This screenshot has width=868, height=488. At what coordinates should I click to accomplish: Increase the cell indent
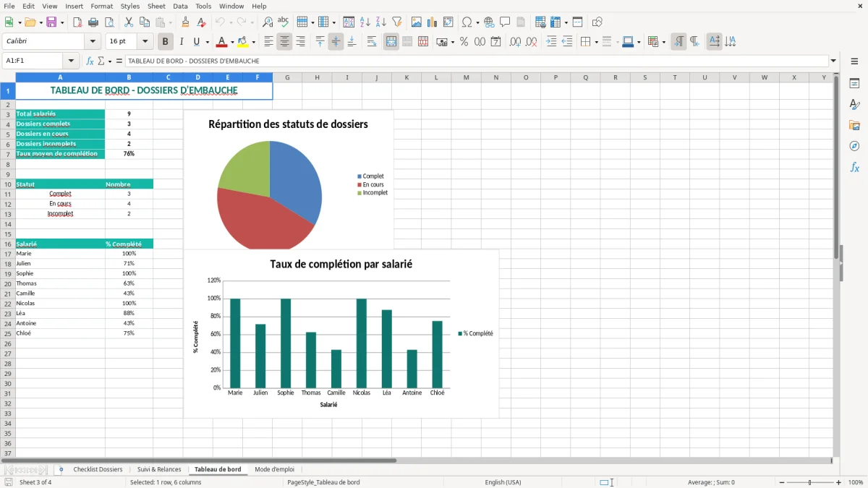point(551,42)
